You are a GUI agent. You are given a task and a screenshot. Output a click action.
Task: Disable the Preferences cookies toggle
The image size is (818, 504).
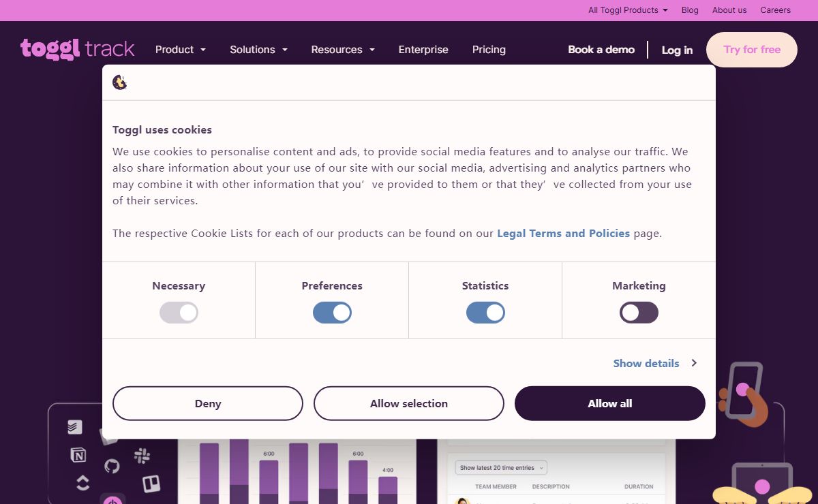(x=332, y=313)
